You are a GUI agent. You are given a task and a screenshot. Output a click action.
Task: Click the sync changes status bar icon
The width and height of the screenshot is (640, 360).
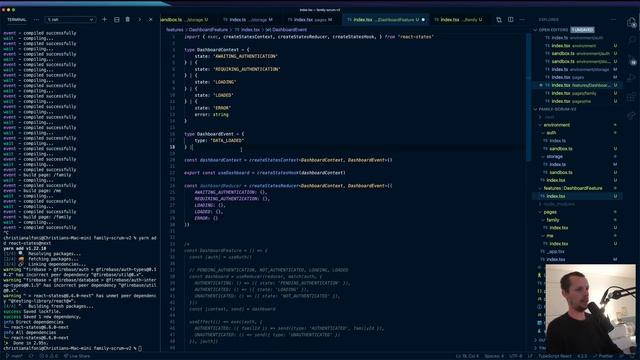[31, 356]
